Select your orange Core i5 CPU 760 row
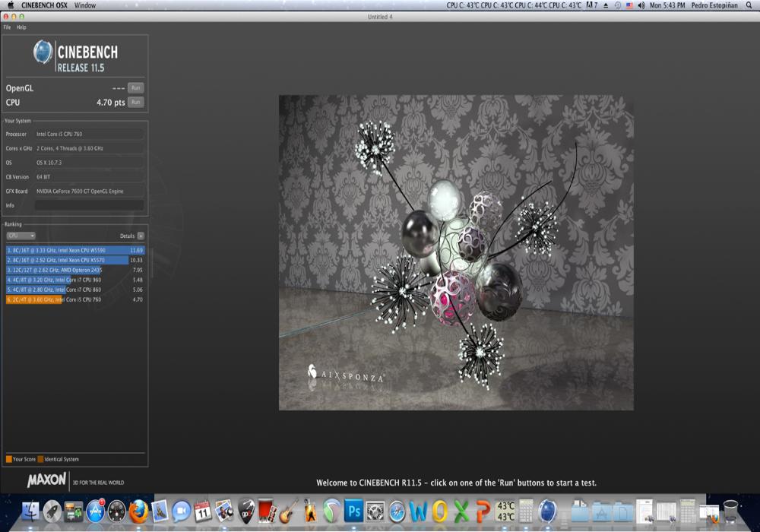This screenshot has height=532, width=760. 74,299
